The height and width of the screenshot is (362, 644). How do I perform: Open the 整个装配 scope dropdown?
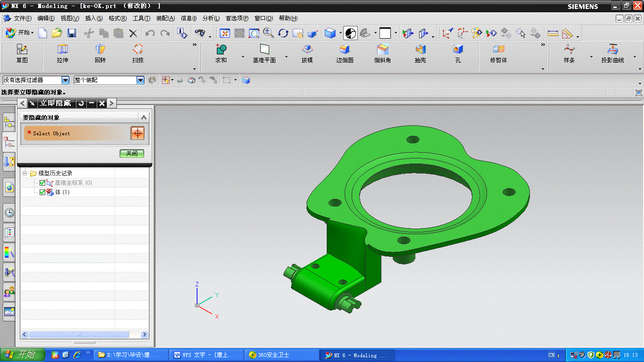click(x=140, y=81)
